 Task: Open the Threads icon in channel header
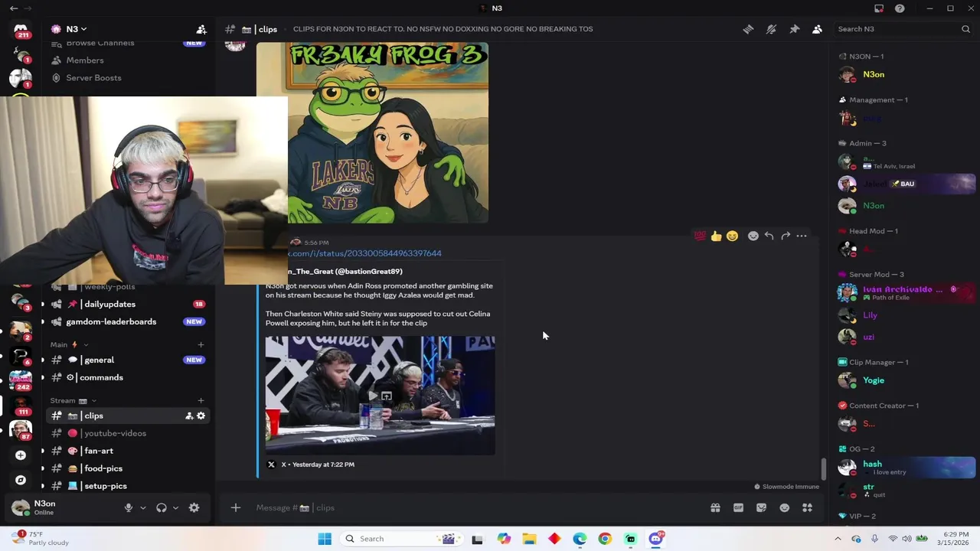748,29
